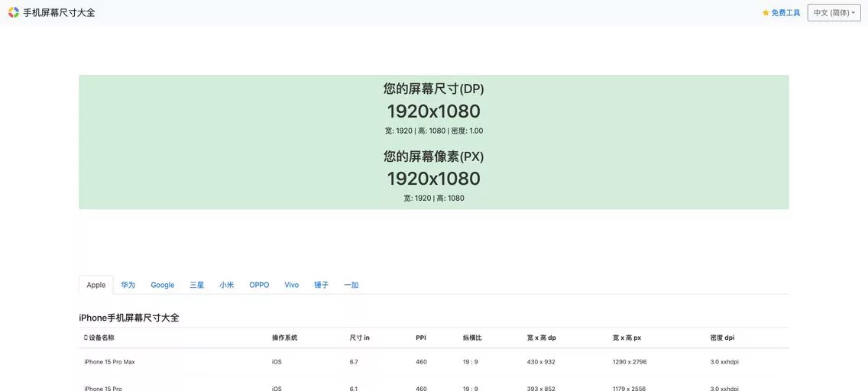
Task: Open the 免费工具 link
Action: [x=785, y=13]
